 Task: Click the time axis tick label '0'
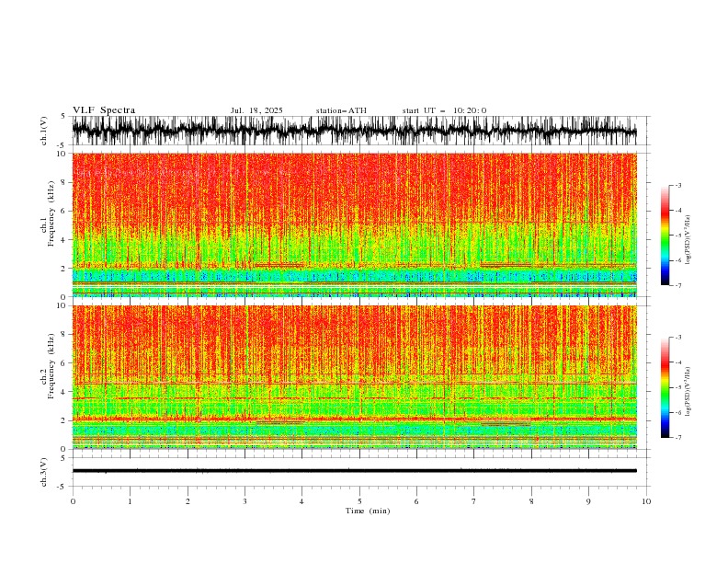pyautogui.click(x=73, y=501)
